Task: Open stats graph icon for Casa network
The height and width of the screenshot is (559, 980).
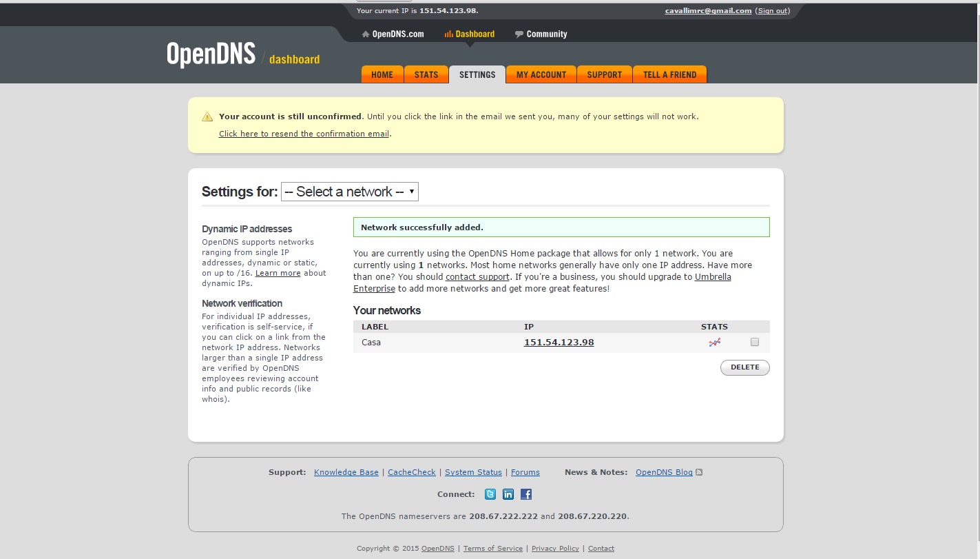Action: click(x=715, y=343)
